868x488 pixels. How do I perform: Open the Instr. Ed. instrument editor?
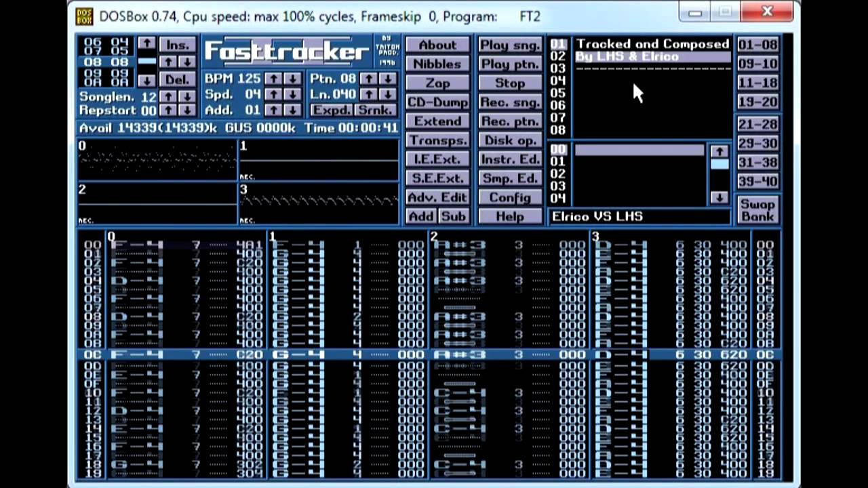tap(510, 159)
